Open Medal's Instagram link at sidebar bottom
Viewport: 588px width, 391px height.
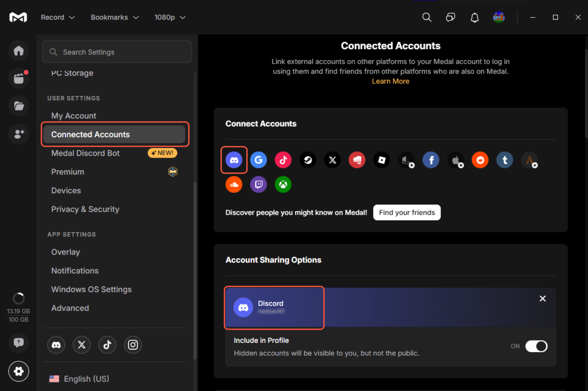[133, 345]
